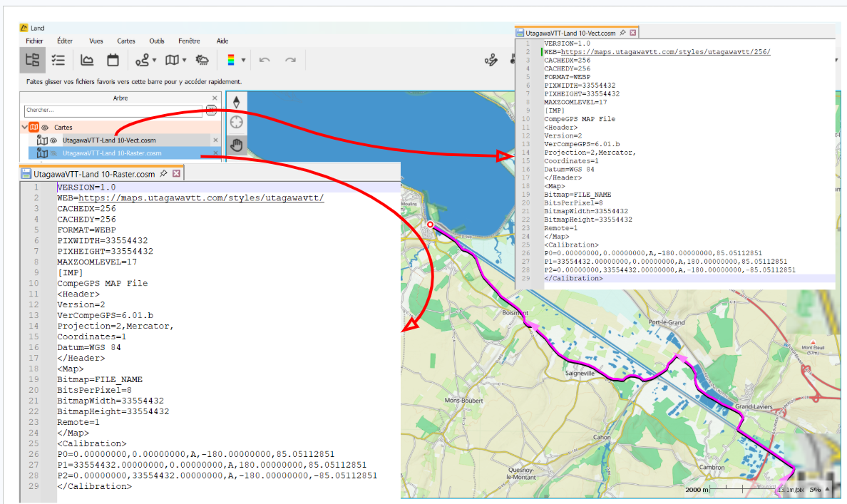
Task: Open the weather forecast toolbar icon
Action: 202,60
